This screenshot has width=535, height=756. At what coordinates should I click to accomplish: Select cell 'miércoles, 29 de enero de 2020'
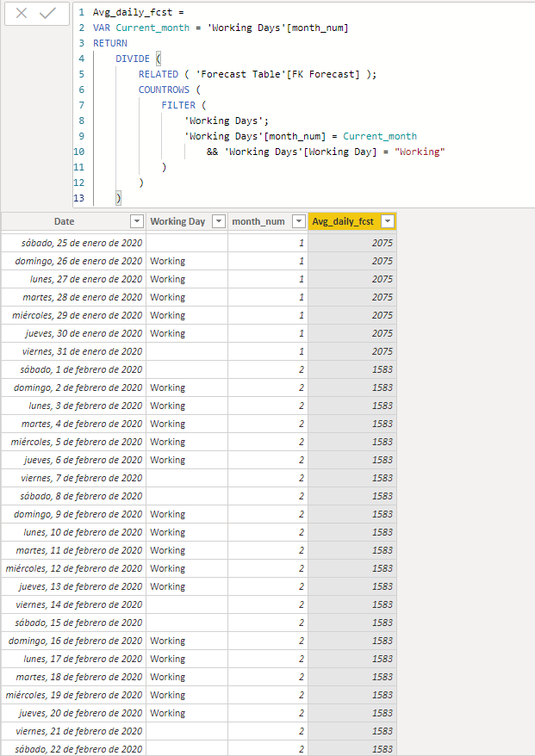click(x=73, y=315)
